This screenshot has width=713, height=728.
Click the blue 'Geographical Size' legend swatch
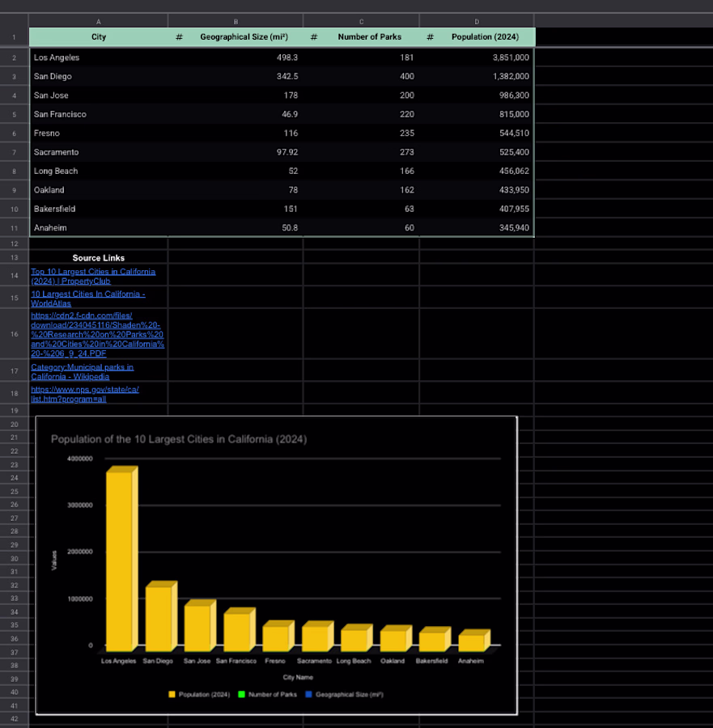click(x=308, y=695)
